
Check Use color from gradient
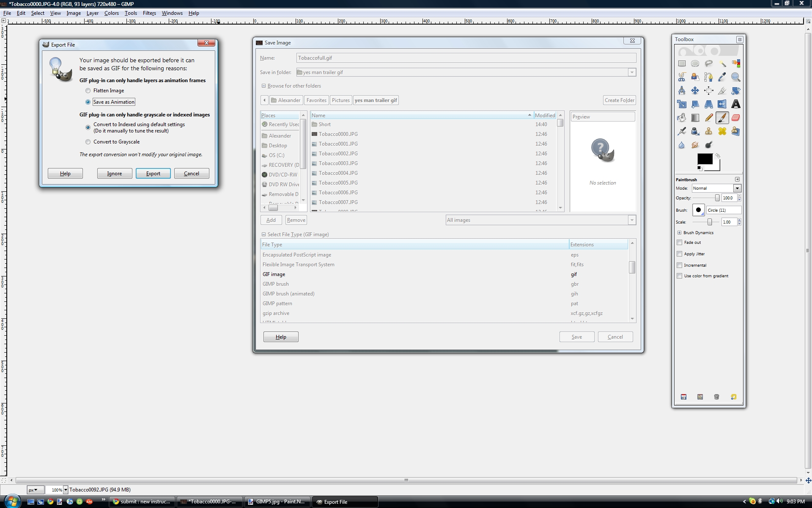(x=680, y=276)
